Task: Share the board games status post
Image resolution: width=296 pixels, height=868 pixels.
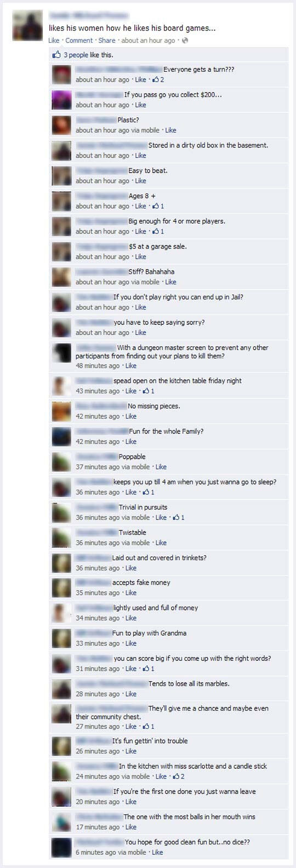Action: coord(107,41)
